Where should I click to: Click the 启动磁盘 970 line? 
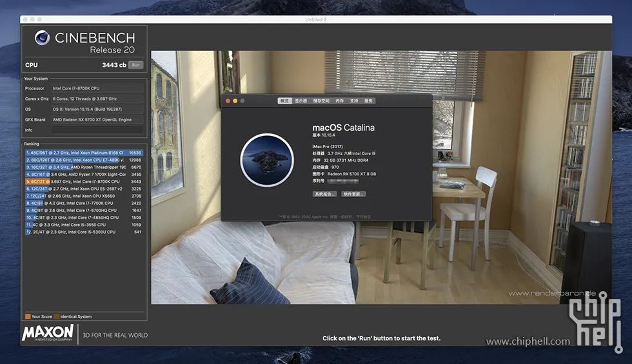[x=326, y=167]
